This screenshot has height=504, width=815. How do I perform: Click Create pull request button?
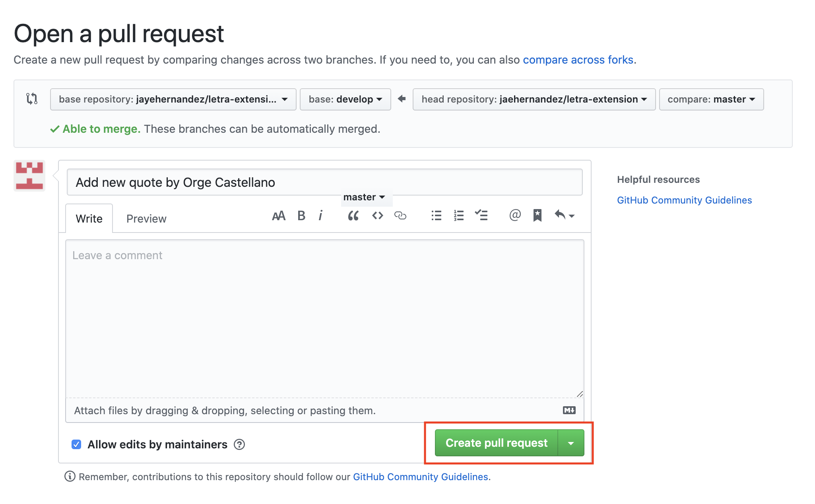click(x=497, y=443)
